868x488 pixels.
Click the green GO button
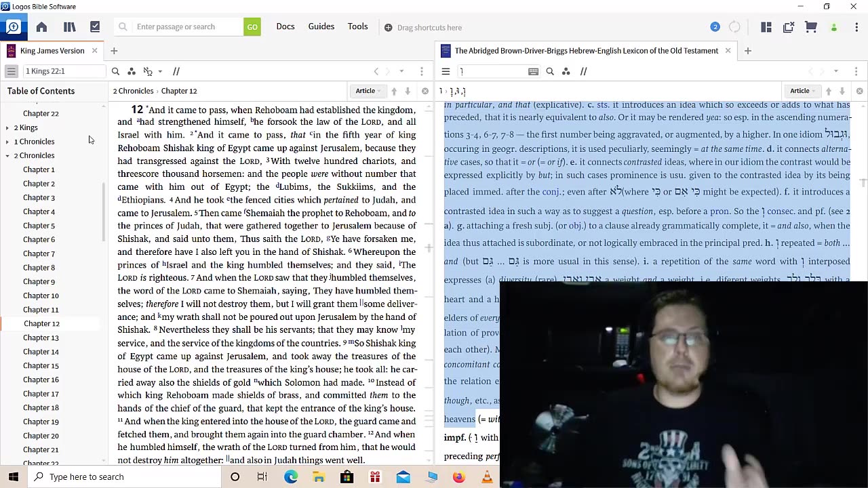tap(252, 27)
